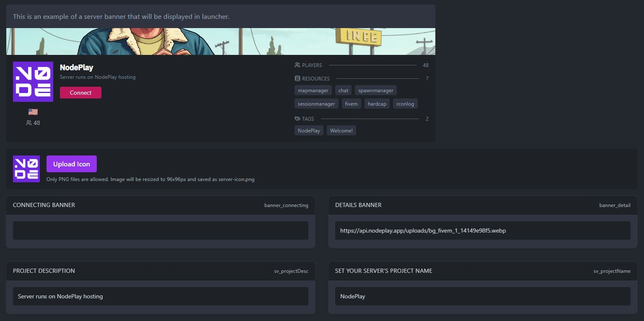
Task: Click the Details Banner URL field
Action: coord(483,230)
